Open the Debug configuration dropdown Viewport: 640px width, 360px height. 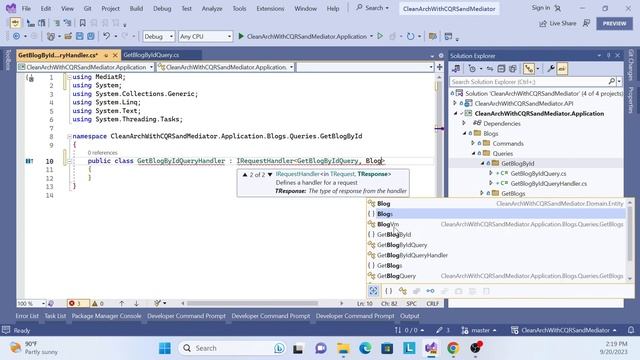click(158, 36)
